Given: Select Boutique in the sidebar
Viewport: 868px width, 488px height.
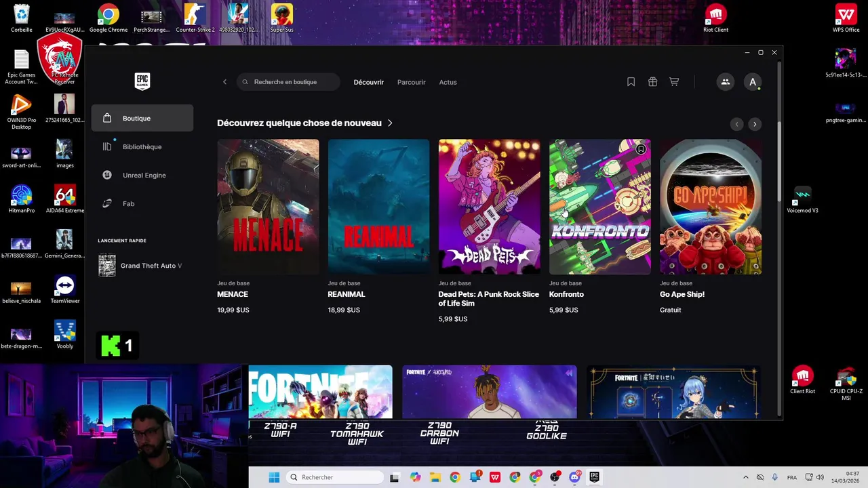Looking at the screenshot, I should tap(142, 118).
